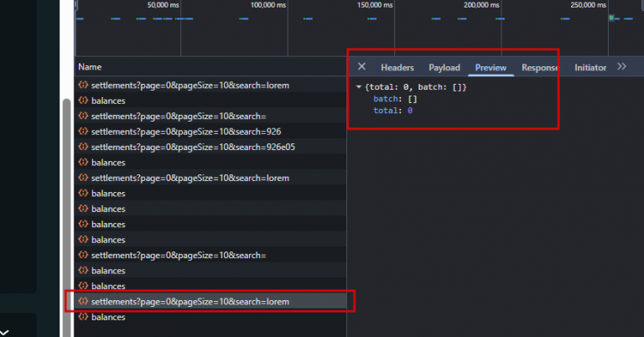Select the Preview tab
The image size is (644, 337).
click(x=491, y=68)
